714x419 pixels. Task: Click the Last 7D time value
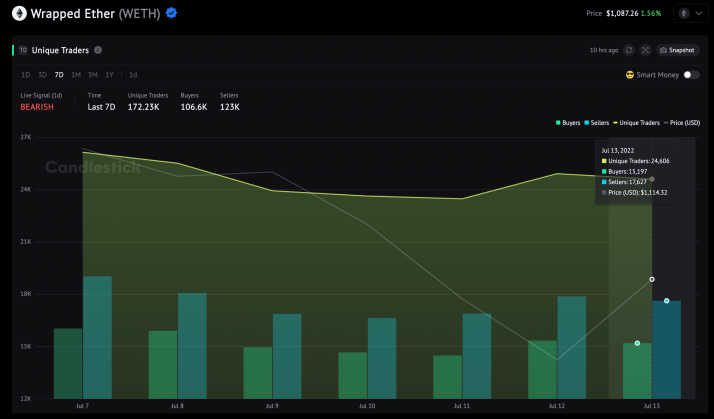click(101, 107)
